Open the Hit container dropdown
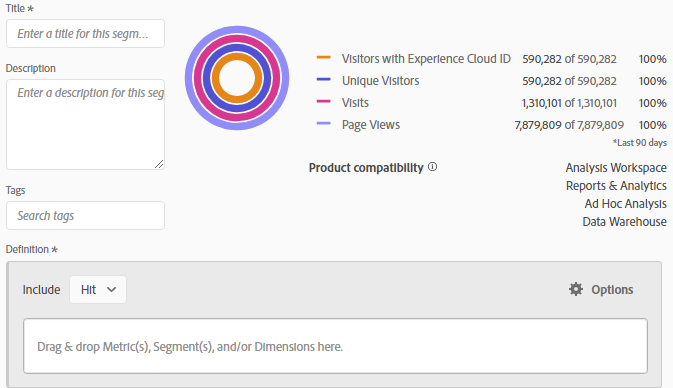 (x=98, y=290)
